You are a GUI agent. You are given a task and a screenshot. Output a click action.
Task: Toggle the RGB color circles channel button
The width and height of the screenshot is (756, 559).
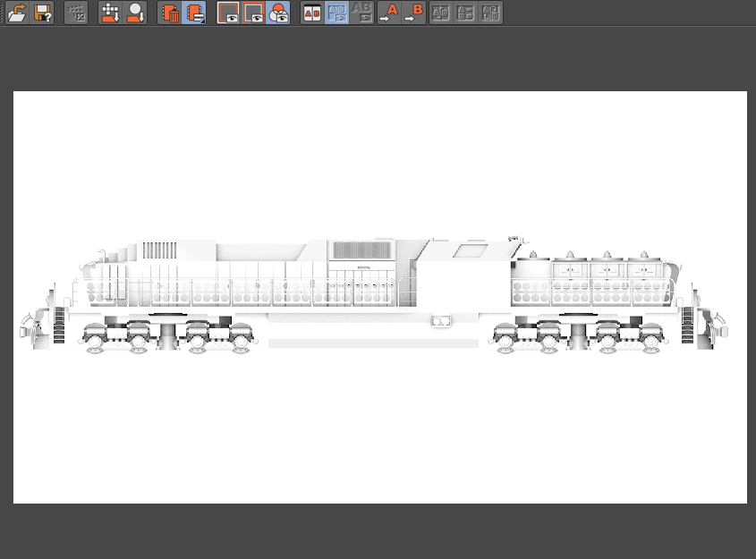point(278,13)
